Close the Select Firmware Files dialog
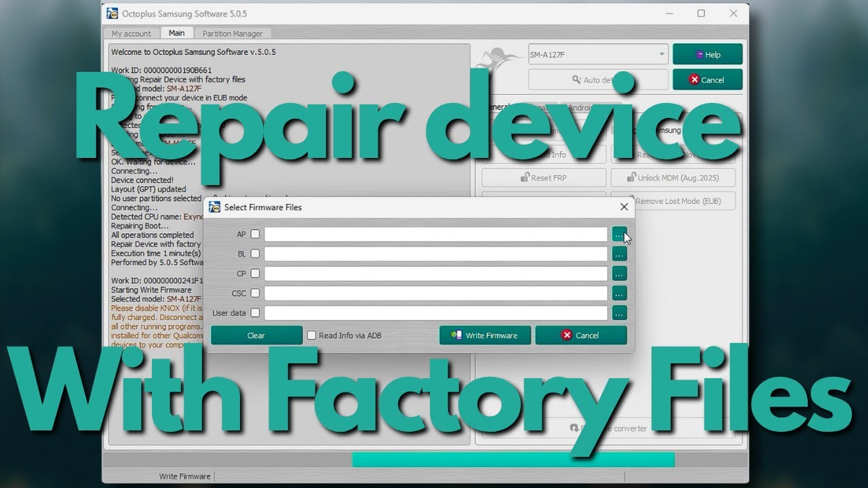Image resolution: width=868 pixels, height=488 pixels. pos(624,207)
